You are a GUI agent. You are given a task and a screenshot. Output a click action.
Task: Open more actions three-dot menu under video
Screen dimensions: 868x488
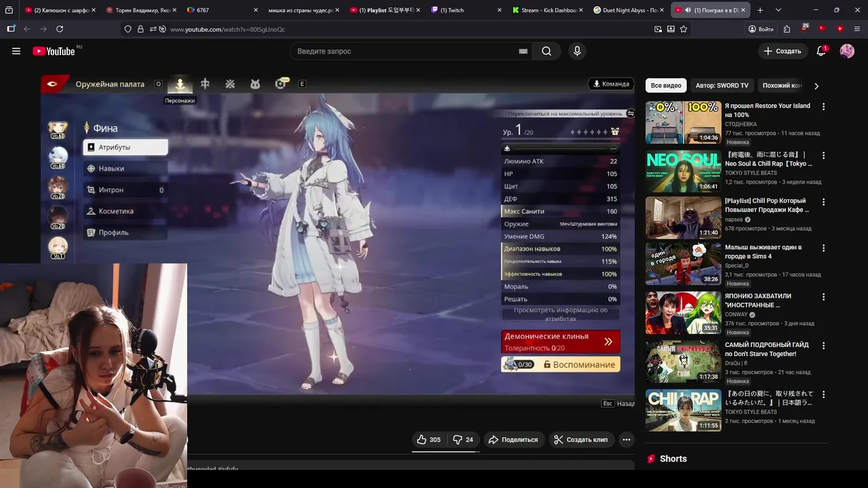[627, 440]
